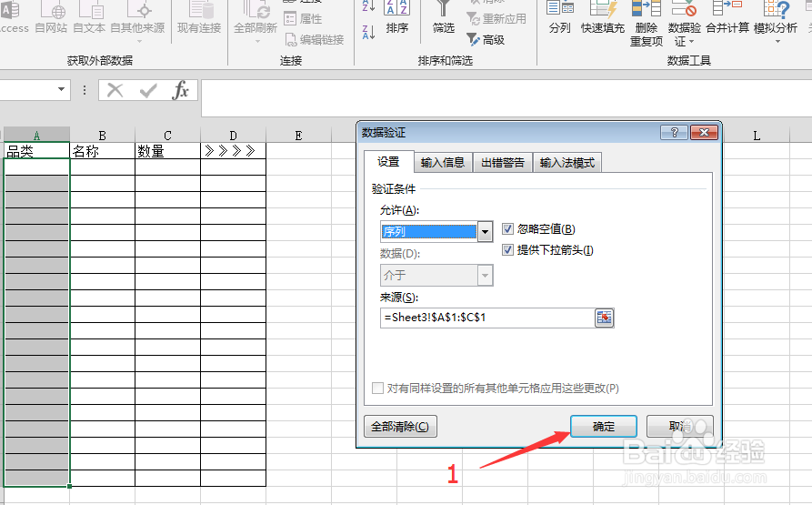This screenshot has width=812, height=505.
Task: Select column D header
Action: pos(233,136)
